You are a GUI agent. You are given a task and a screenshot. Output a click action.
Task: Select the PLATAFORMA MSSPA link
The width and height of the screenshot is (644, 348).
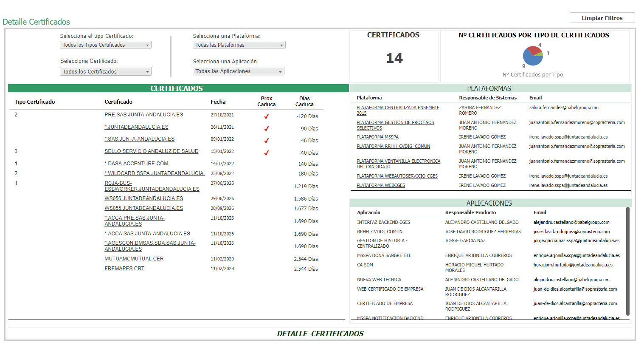(378, 137)
